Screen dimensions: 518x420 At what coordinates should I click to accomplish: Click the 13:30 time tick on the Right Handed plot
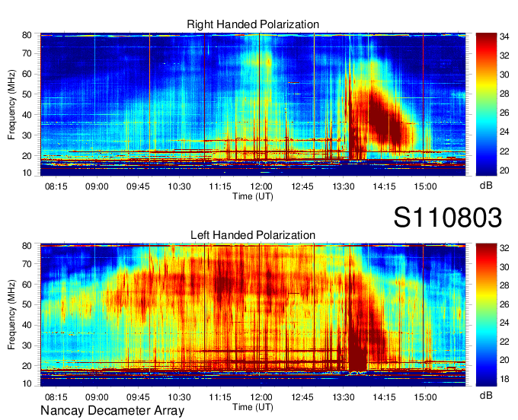(x=344, y=186)
